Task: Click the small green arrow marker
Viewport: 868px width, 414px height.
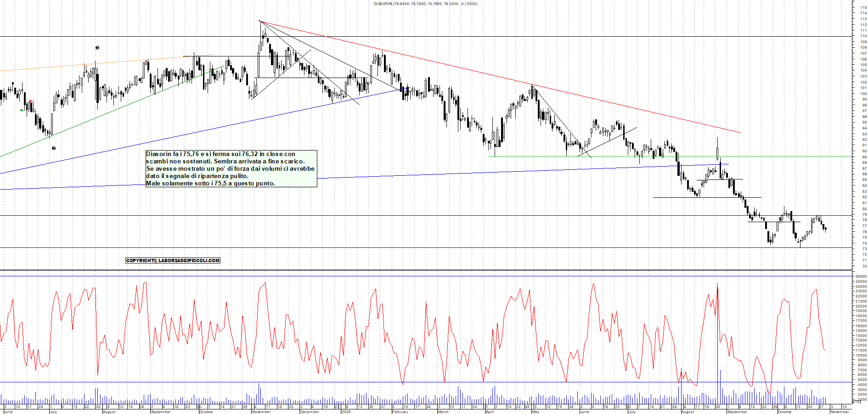Action: pyautogui.click(x=22, y=110)
